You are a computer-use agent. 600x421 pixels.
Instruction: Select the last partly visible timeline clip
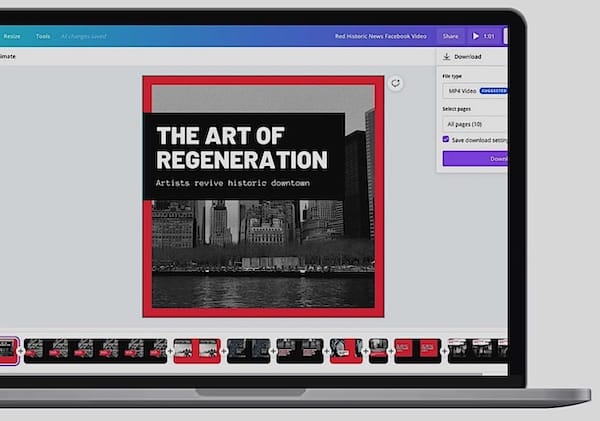click(478, 351)
